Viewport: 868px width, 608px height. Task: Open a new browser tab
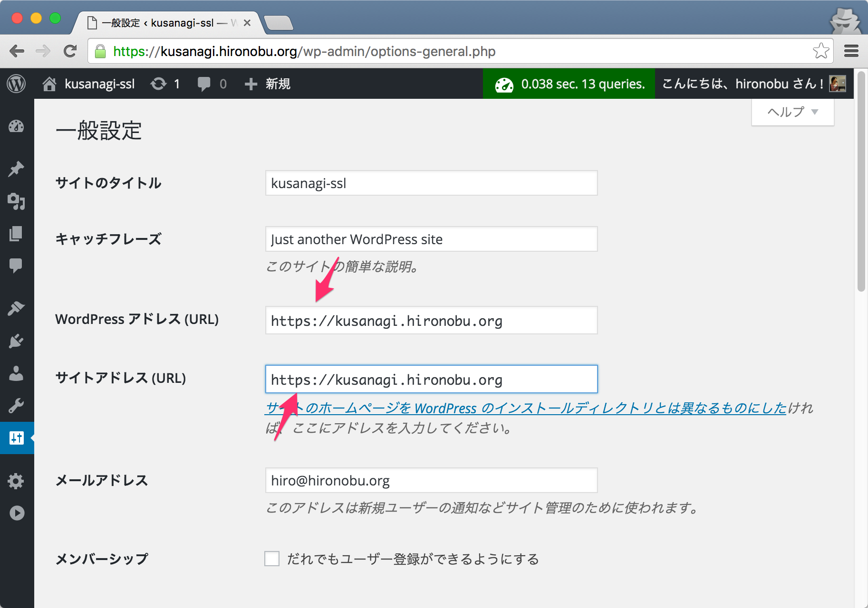[x=279, y=23]
